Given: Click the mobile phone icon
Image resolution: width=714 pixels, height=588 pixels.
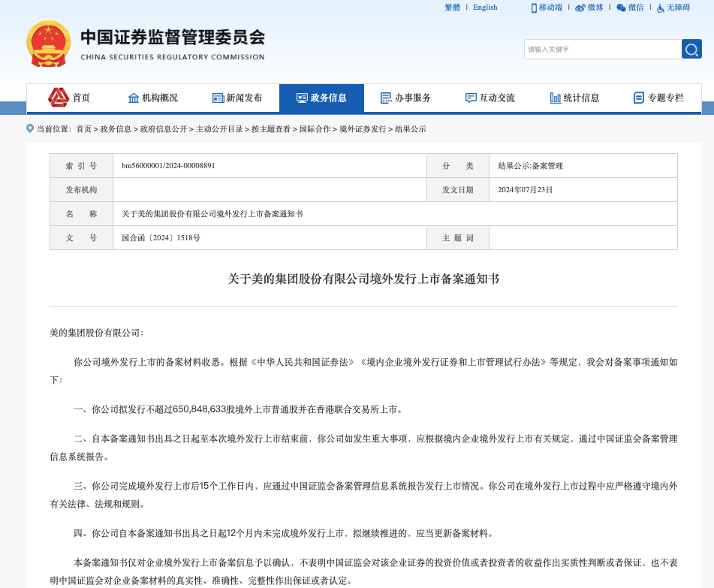Looking at the screenshot, I should (x=534, y=8).
